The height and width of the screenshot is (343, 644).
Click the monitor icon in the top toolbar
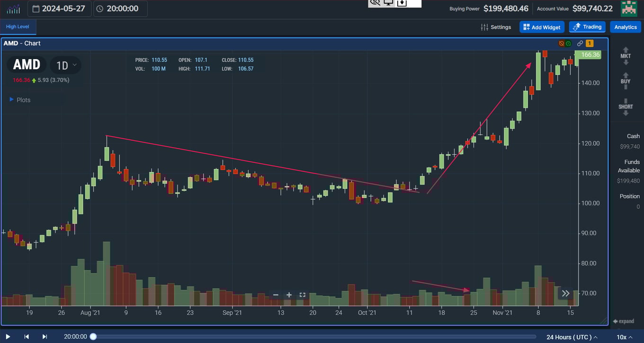(x=388, y=3)
